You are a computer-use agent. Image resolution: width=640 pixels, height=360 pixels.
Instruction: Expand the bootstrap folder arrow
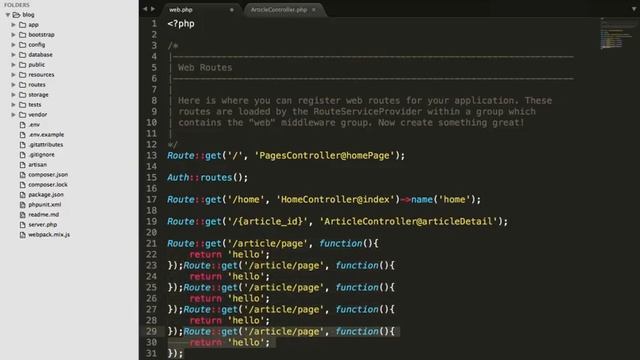[13, 35]
